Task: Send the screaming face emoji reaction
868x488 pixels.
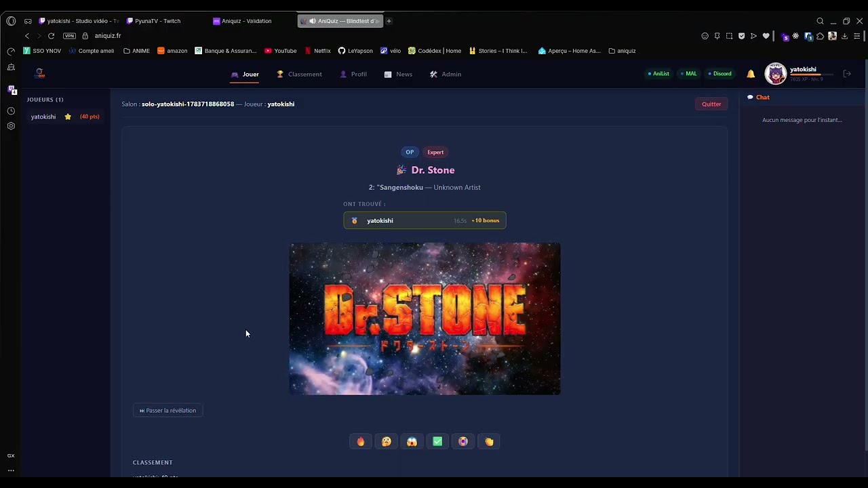Action: pos(412,441)
